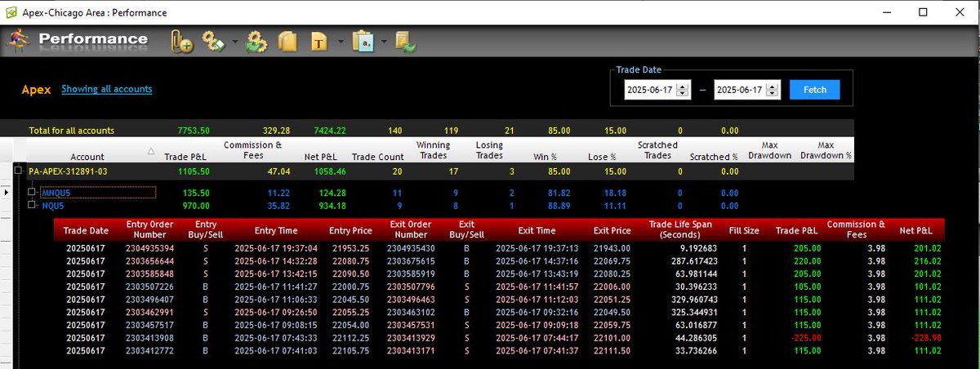The height and width of the screenshot is (369, 980).
Task: Click the Account column sort triangle
Action: [150, 151]
